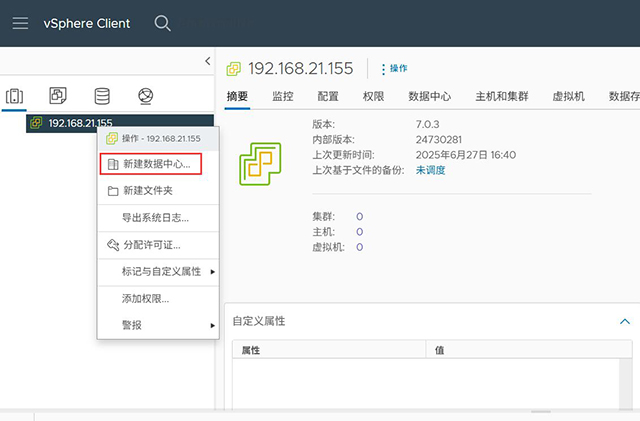Open the 主机和集群 tab
The image size is (640, 421).
[502, 96]
